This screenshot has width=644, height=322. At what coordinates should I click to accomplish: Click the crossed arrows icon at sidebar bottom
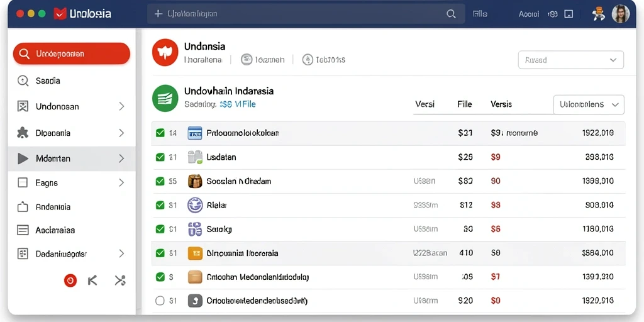119,280
